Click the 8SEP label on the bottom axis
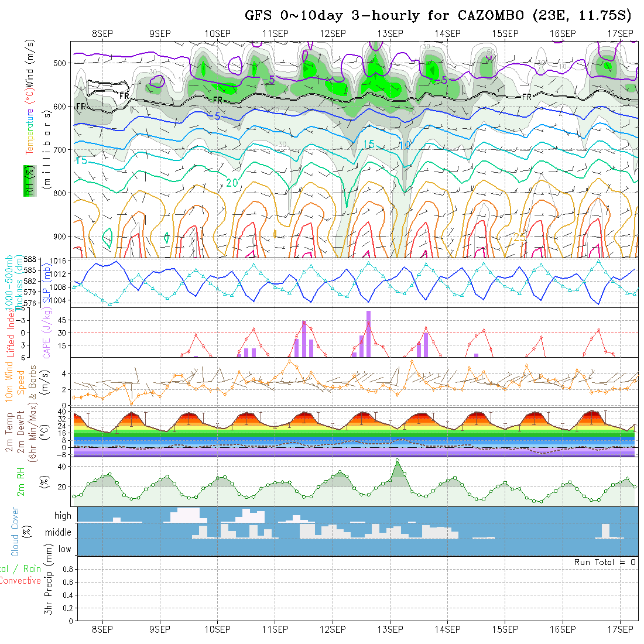 point(102,629)
